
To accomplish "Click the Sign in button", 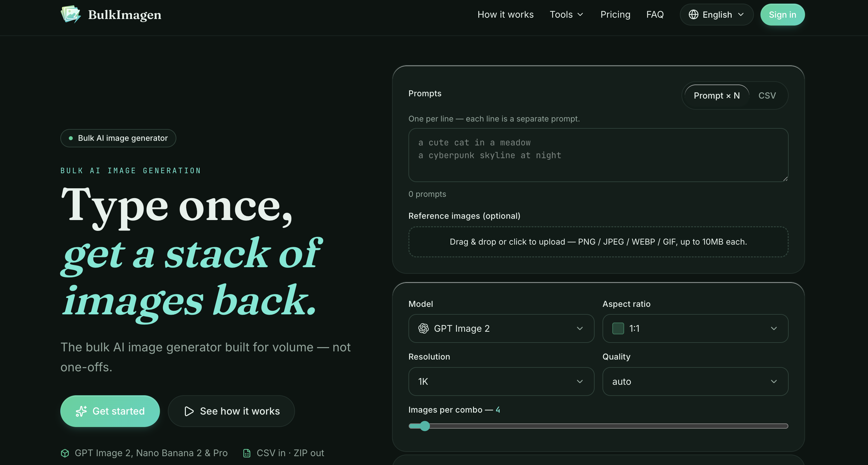I will point(782,14).
